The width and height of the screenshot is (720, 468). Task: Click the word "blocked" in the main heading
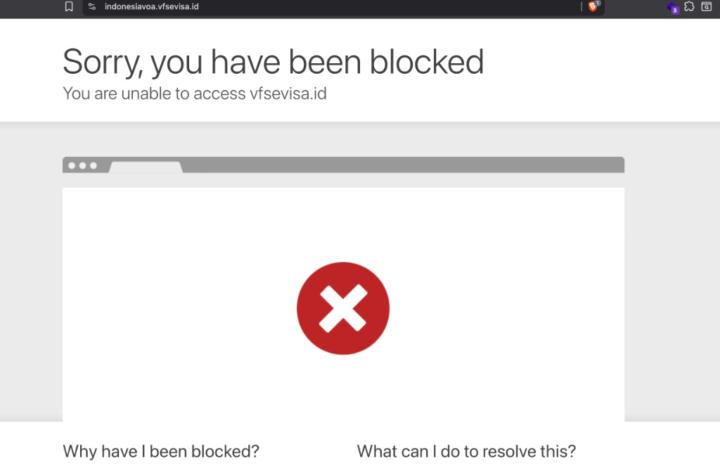[x=427, y=62]
